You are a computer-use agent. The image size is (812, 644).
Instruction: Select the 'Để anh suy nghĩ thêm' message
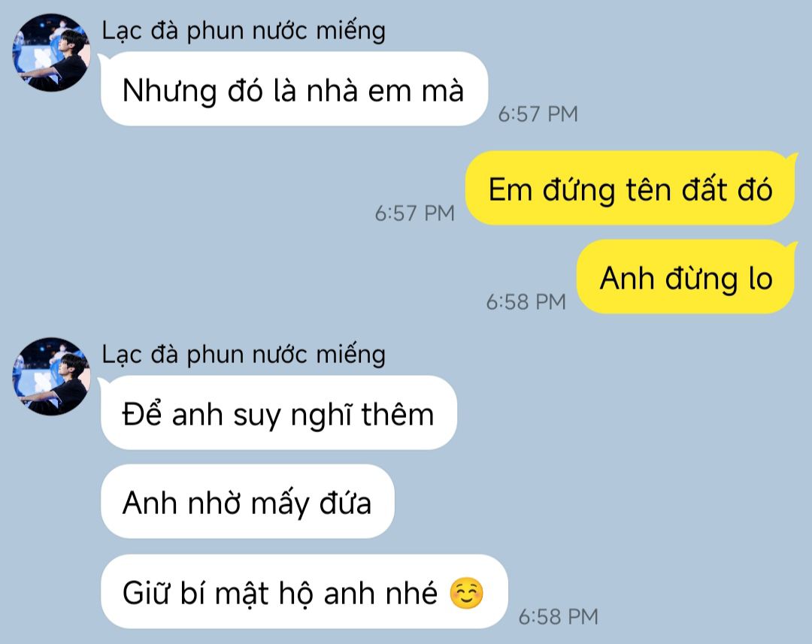[279, 413]
